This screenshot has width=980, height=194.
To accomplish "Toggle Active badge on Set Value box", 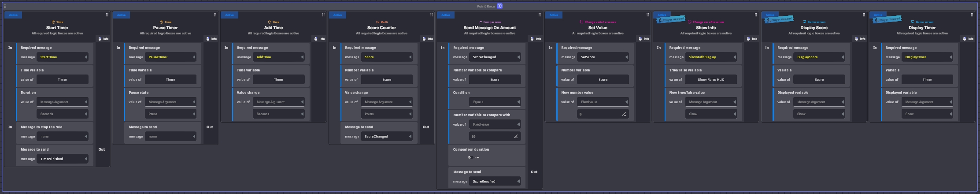I will [x=554, y=15].
